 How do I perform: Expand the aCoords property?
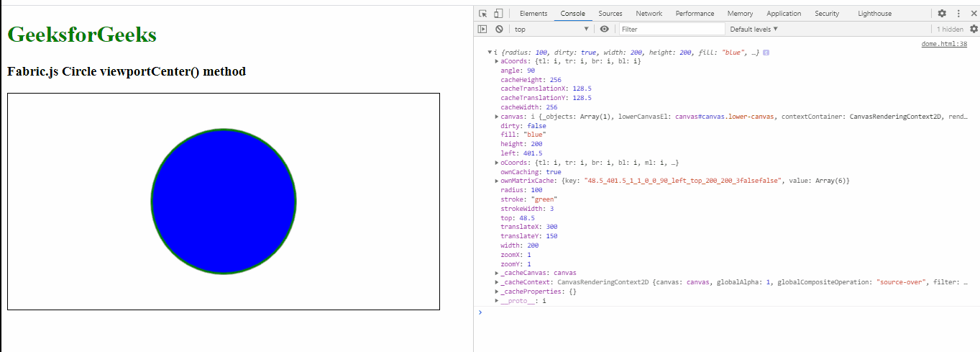pyautogui.click(x=497, y=61)
